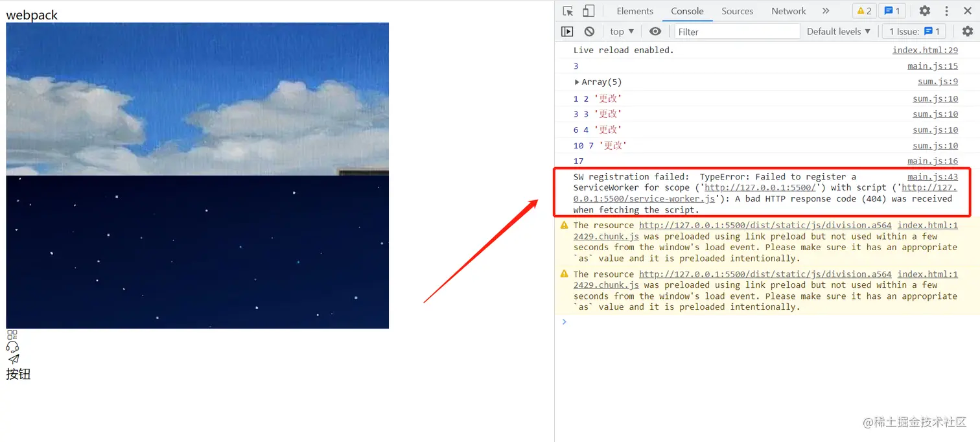Click the QR grid icon below the image

12,334
